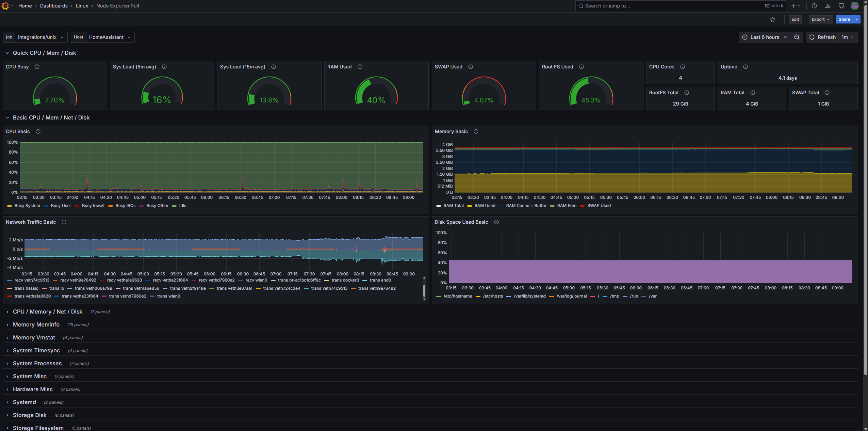The height and width of the screenshot is (431, 868).
Task: Hide the Busy System series in CPU Basic legend
Action: 27,206
